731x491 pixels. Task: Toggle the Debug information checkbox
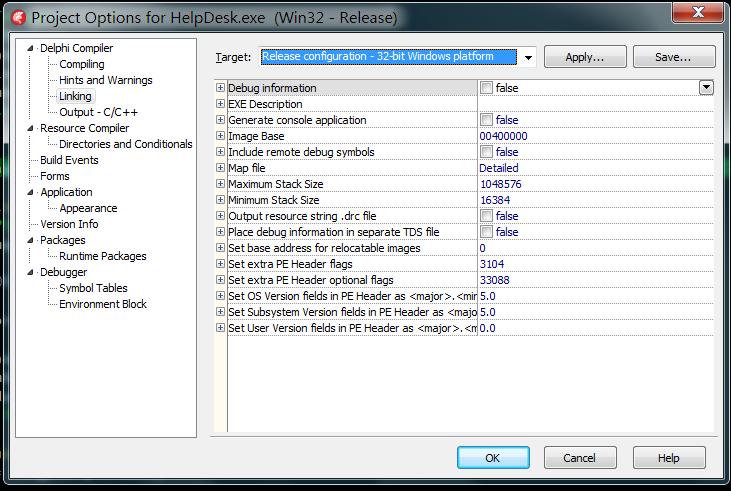click(x=486, y=88)
